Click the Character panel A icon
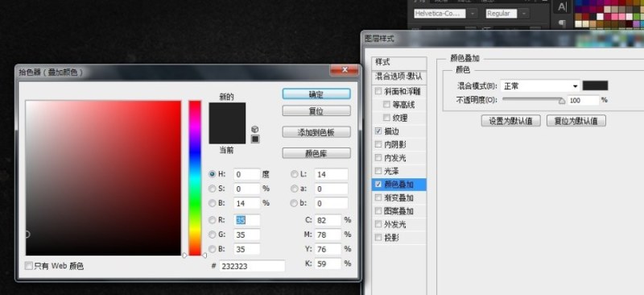The image size is (644, 295). point(562,6)
